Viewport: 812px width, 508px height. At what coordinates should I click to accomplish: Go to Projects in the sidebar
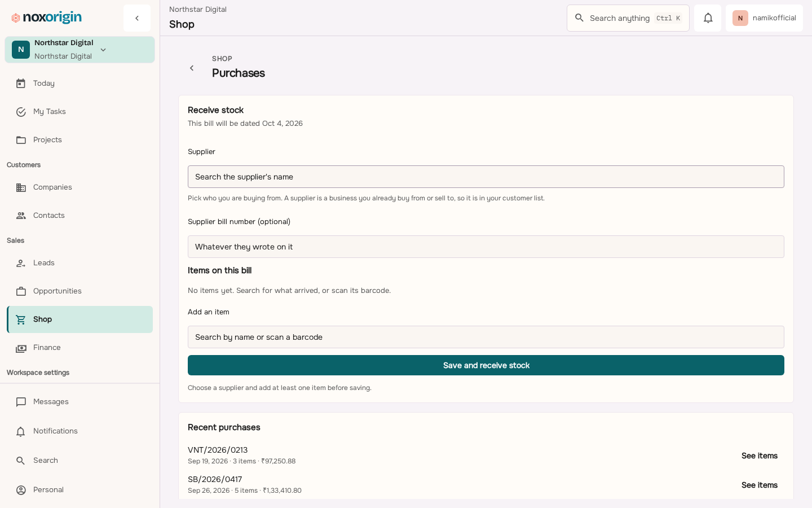coord(80,140)
